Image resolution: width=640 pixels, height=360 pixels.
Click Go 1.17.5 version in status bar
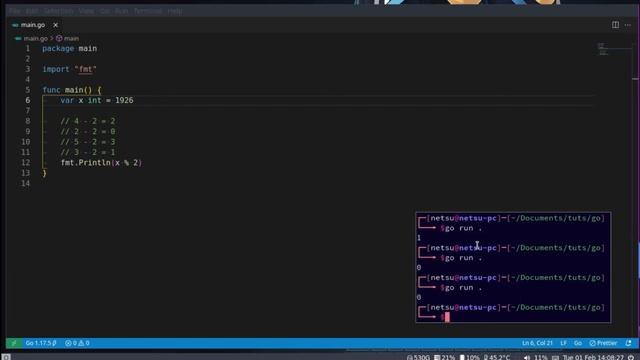point(41,343)
